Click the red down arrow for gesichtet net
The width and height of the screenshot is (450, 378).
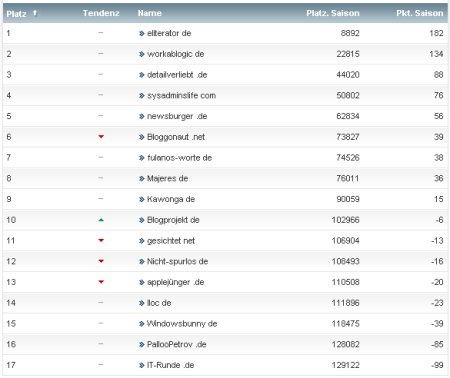coord(101,240)
